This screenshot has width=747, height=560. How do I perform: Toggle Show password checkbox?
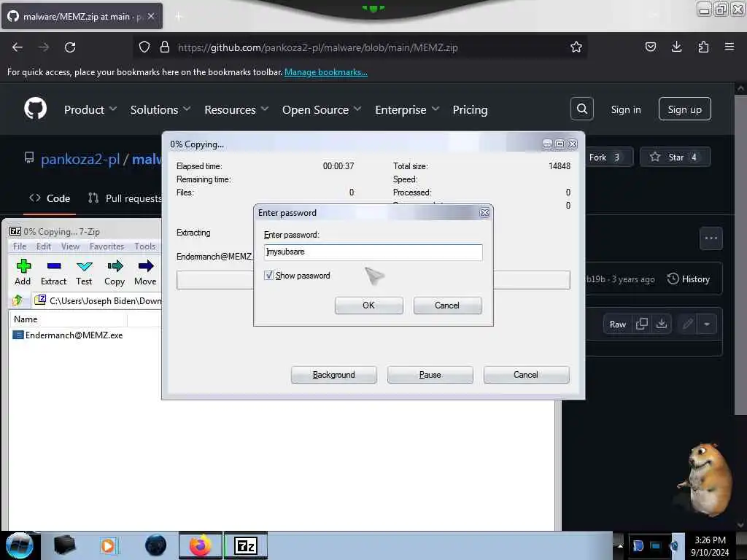coord(268,275)
